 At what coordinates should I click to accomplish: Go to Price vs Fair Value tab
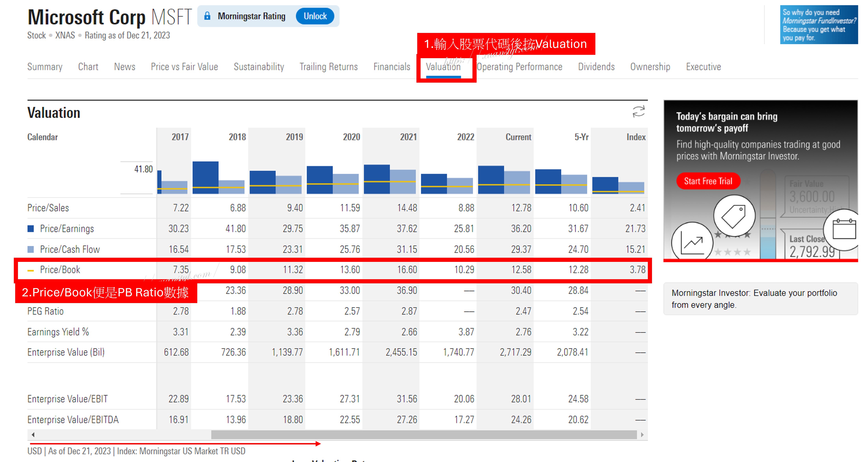(184, 67)
